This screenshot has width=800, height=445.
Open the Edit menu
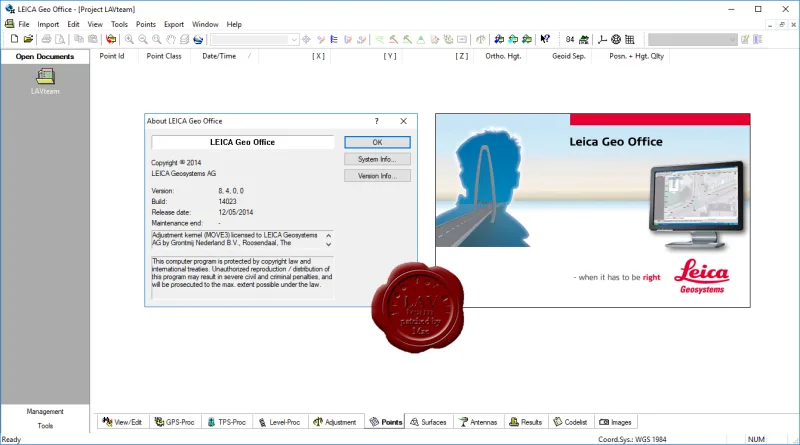pyautogui.click(x=73, y=24)
